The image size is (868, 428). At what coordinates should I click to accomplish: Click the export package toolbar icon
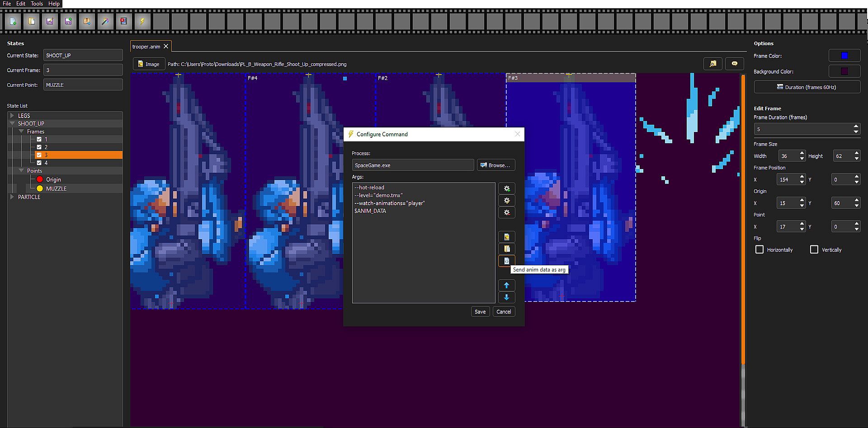[x=87, y=21]
